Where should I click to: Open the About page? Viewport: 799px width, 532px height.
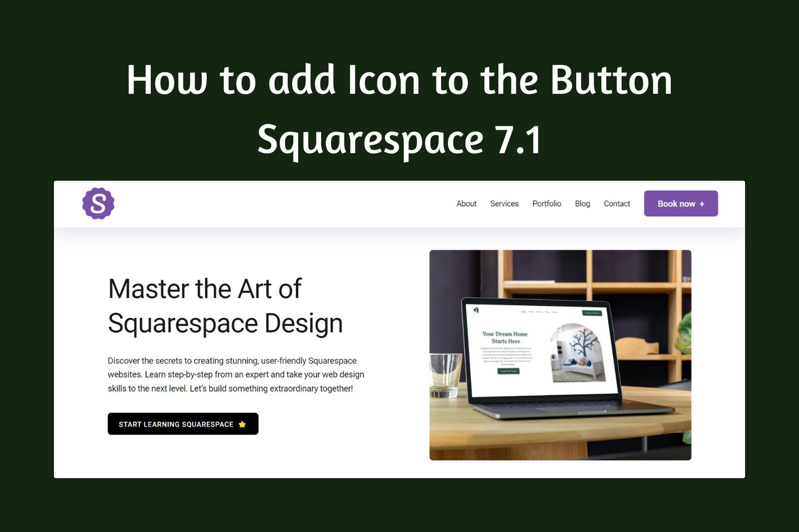466,204
